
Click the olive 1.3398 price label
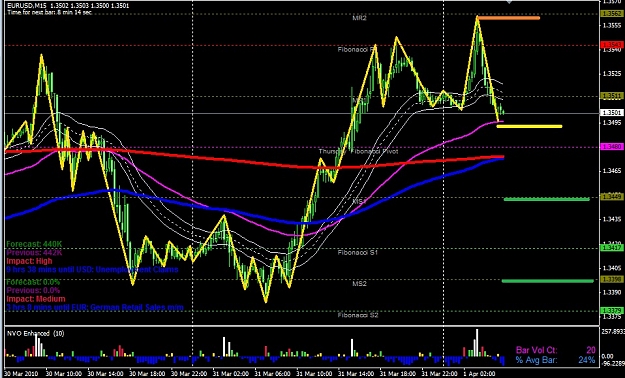[611, 279]
